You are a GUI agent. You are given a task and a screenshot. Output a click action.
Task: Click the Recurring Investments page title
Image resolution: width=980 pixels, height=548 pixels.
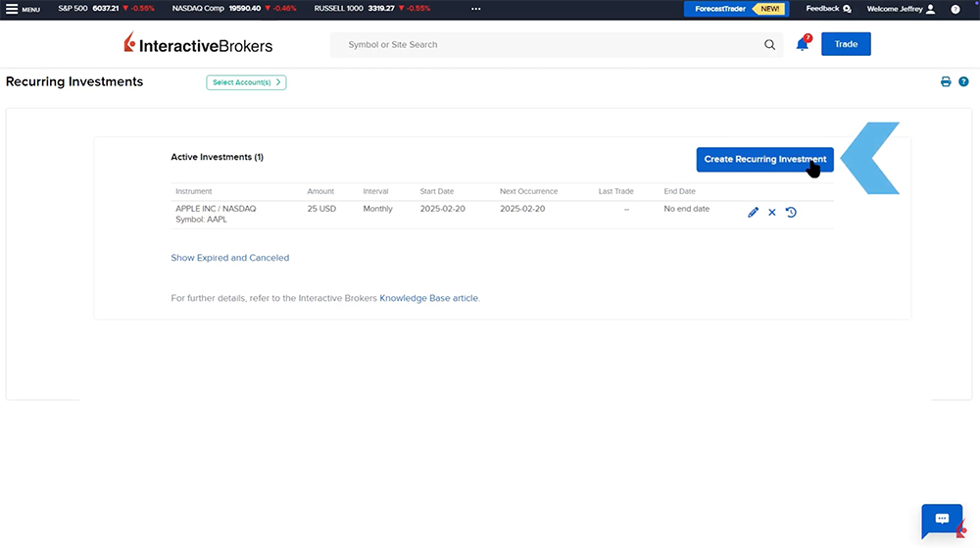tap(74, 81)
